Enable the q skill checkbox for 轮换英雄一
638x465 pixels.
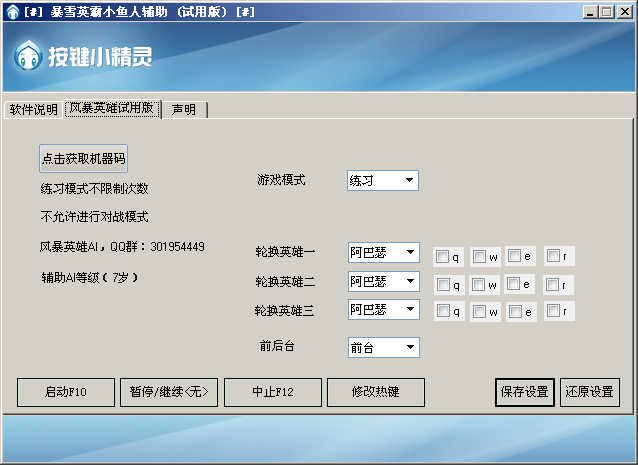pyautogui.click(x=442, y=257)
